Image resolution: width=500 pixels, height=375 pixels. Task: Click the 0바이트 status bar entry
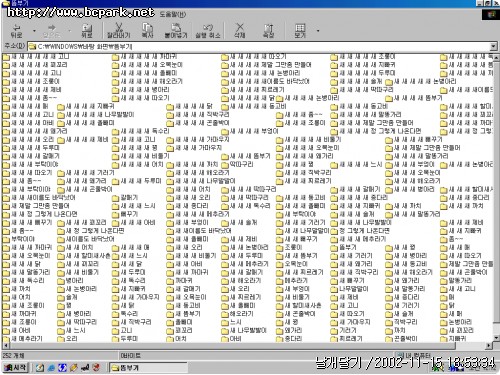click(x=130, y=355)
